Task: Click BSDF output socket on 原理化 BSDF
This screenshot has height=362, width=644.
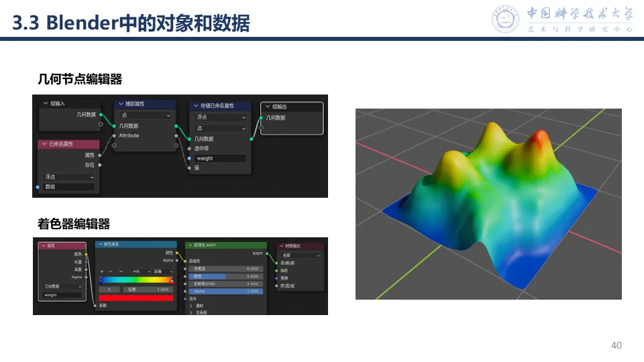Action: (267, 253)
